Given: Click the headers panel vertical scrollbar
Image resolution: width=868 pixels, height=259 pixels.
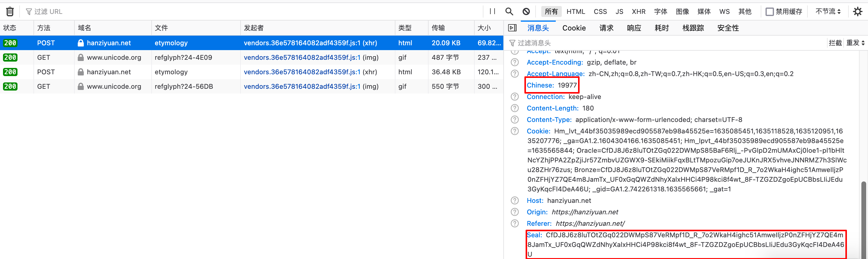Looking at the screenshot, I should [863, 219].
